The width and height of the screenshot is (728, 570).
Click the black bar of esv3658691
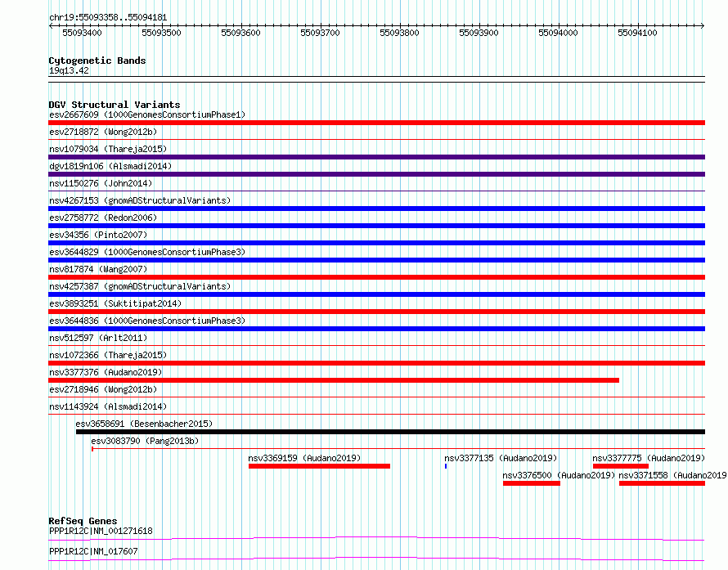390,432
